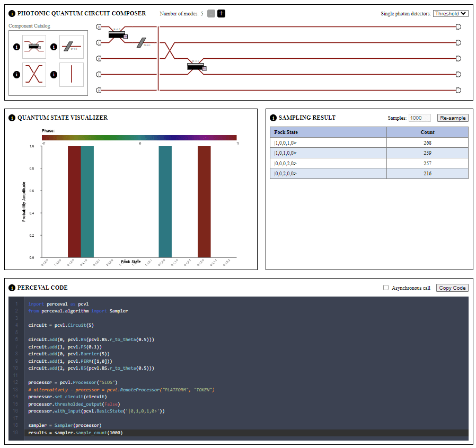
Task: Show info for Quantum State Visualizer panel
Action: click(x=12, y=118)
